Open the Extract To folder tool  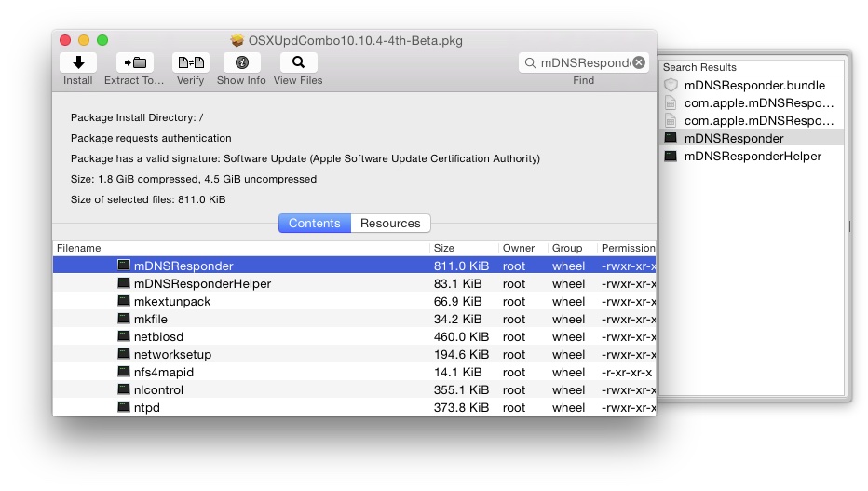tap(134, 62)
